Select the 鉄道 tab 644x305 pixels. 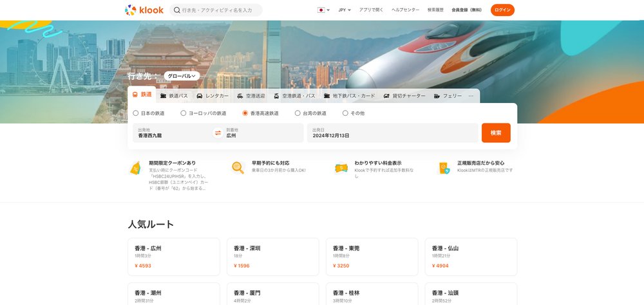[x=142, y=95]
